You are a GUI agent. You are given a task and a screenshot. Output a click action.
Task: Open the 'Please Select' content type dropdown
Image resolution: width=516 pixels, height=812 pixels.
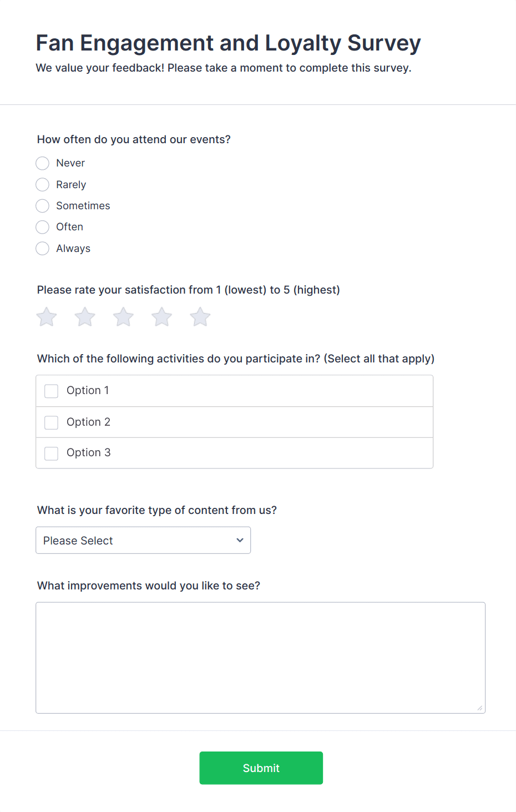click(x=143, y=539)
